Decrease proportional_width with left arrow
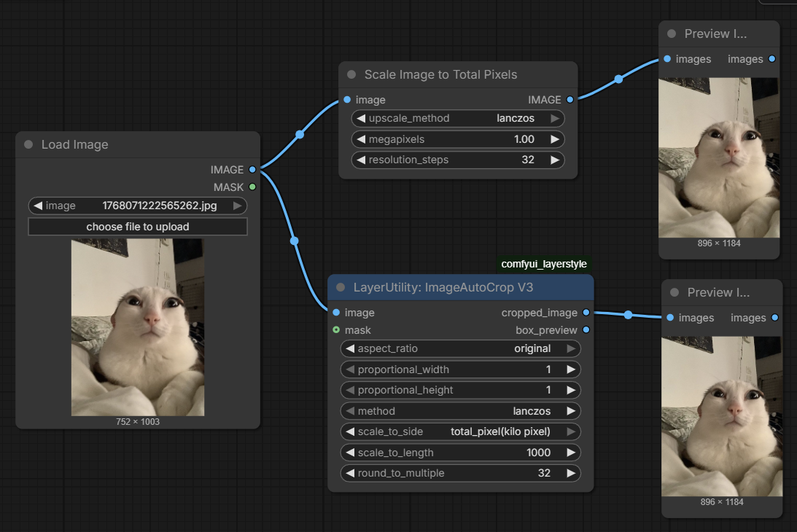The image size is (797, 532). [350, 369]
